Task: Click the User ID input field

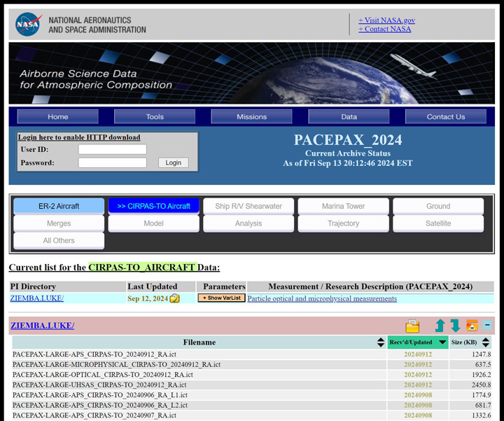Action: [x=112, y=149]
